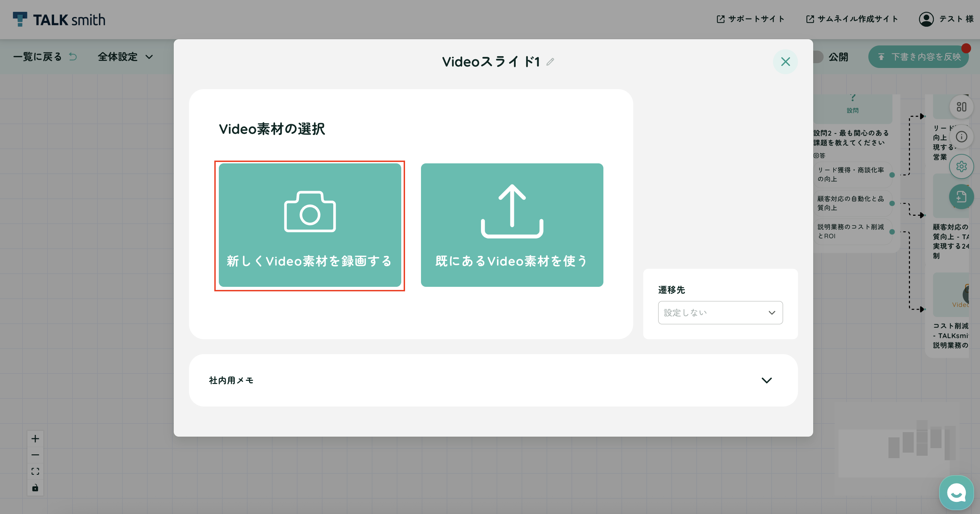Viewport: 980px width, 514px height.
Task: Click the pencil icon to rename Videoスライド1
Action: pos(550,62)
